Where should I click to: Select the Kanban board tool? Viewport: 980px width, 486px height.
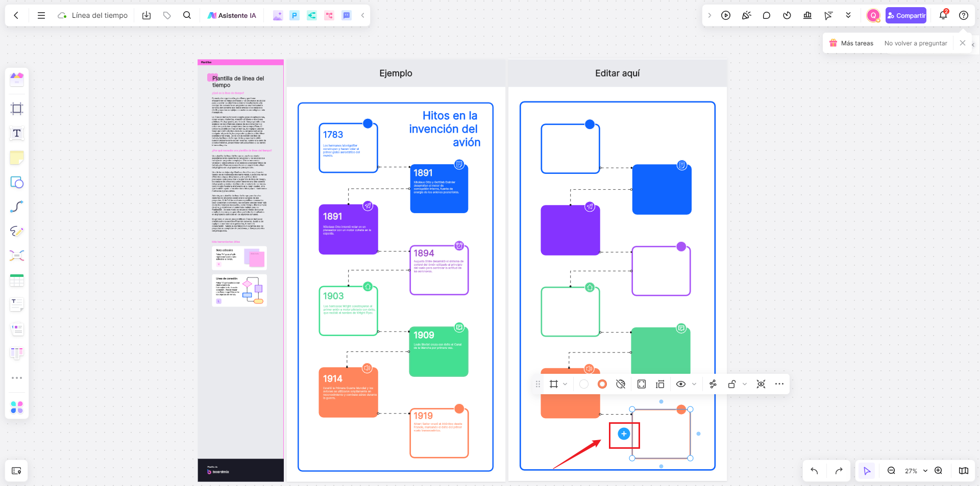17,353
